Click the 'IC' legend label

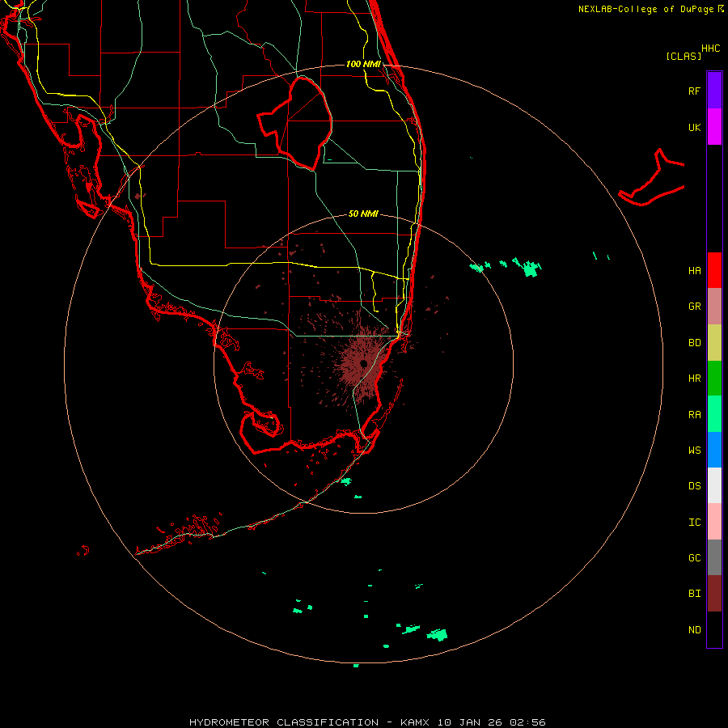pos(694,522)
